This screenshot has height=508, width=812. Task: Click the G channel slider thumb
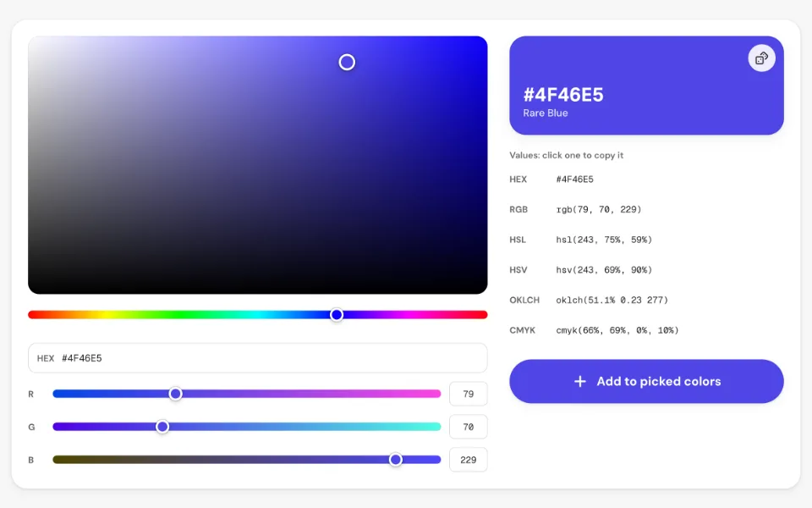pos(162,427)
